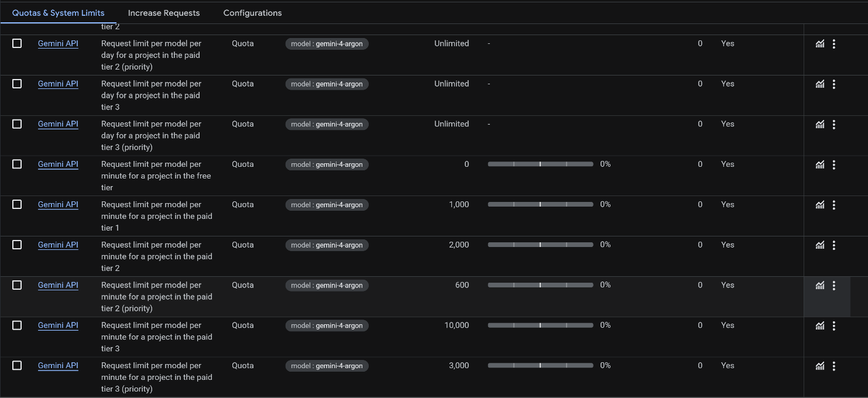
Task: Click "Unlimited" in per-day paid tier 3 (priority) row
Action: coord(452,124)
